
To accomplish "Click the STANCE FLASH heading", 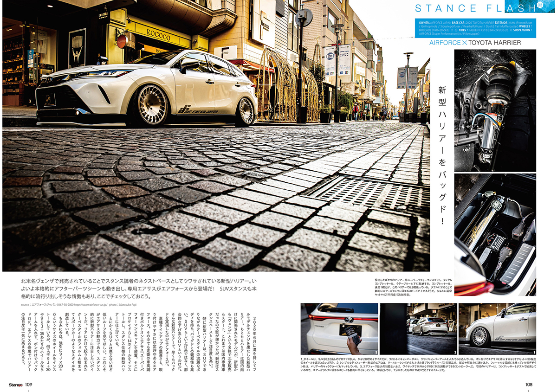I will coord(473,8).
